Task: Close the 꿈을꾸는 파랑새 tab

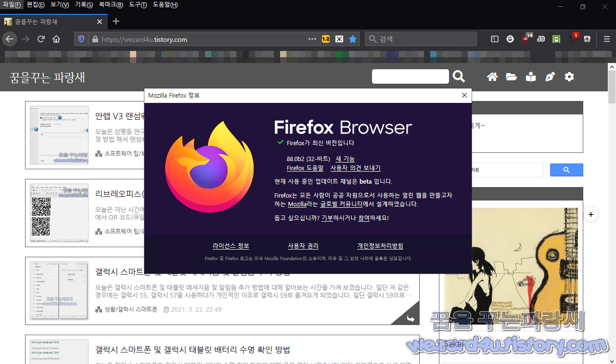Action: click(100, 22)
